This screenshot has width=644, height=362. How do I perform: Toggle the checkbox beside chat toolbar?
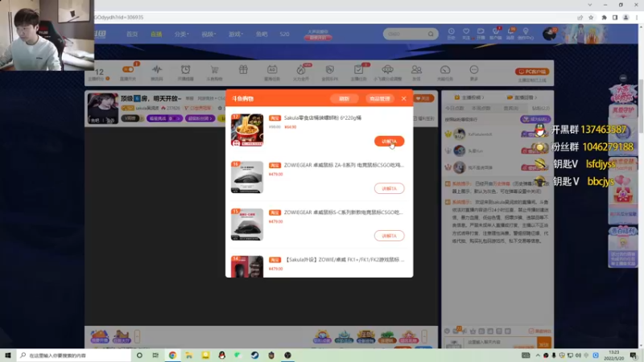coord(531,331)
